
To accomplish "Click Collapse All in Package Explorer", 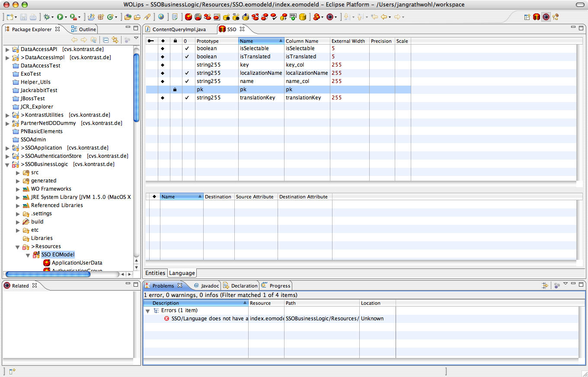I will tap(105, 40).
